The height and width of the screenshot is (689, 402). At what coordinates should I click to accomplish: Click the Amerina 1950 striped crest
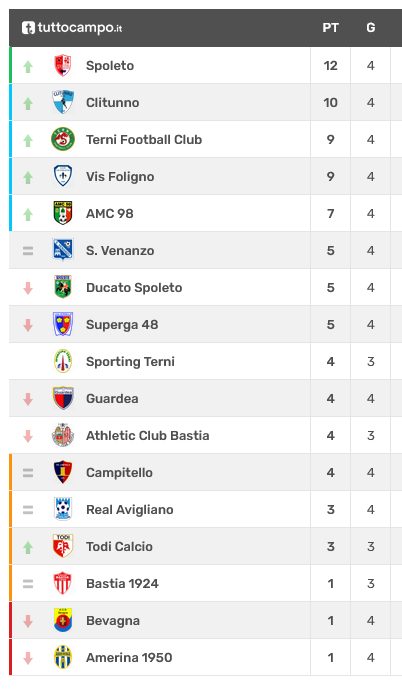63,657
